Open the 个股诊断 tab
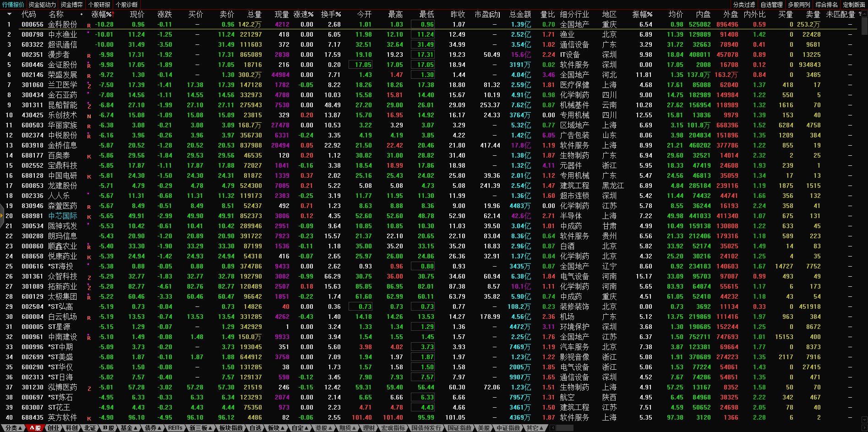 coord(127,5)
